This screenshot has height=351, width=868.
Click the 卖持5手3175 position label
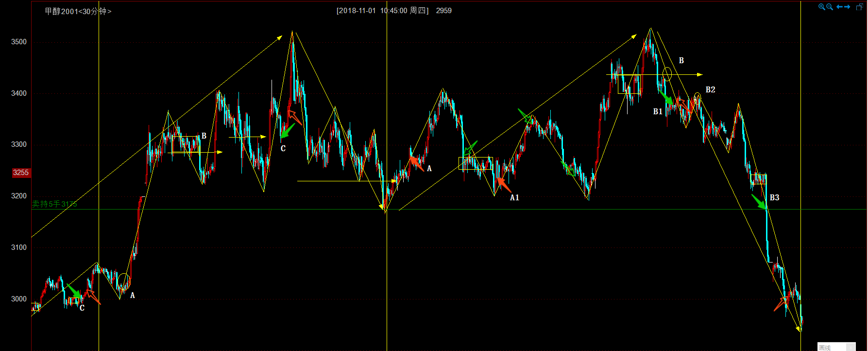(x=54, y=204)
